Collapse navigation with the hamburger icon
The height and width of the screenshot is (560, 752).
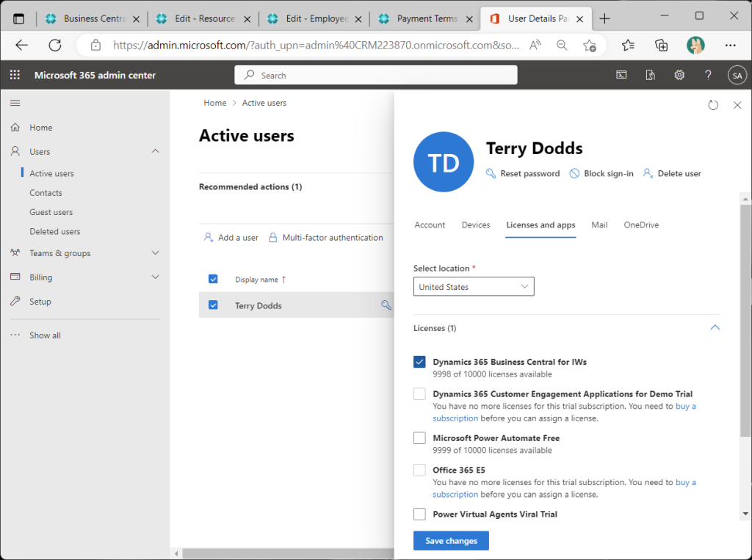[15, 103]
